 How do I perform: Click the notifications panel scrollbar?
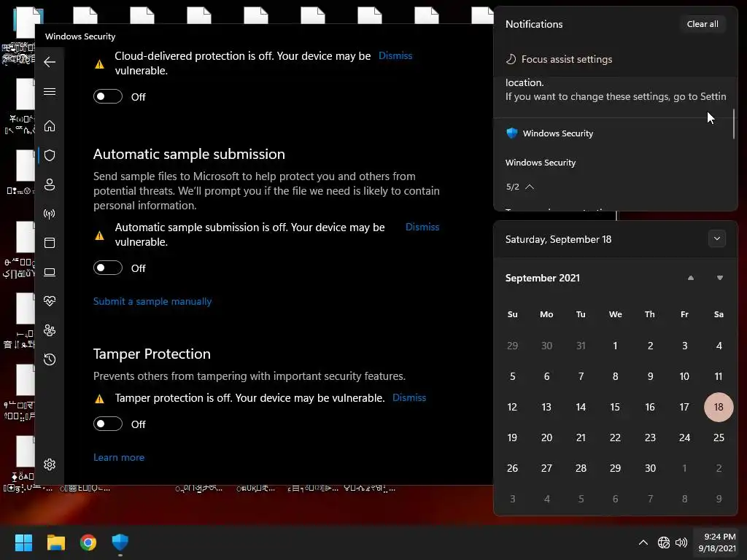click(x=734, y=124)
